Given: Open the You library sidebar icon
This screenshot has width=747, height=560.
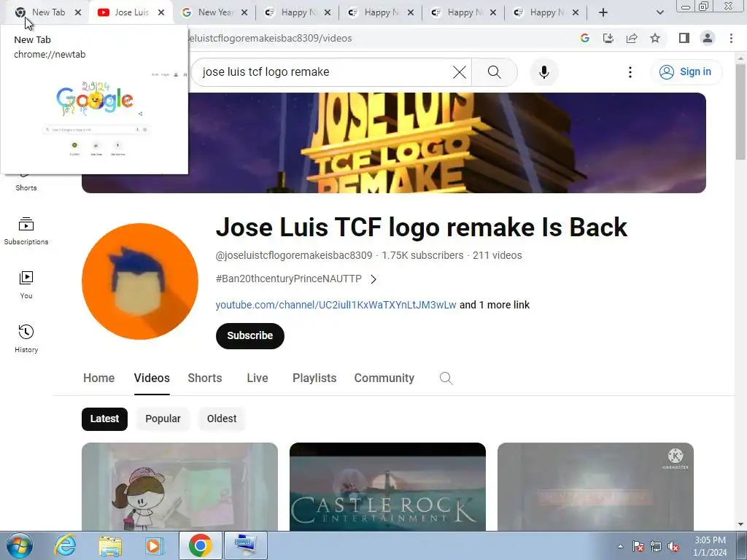Looking at the screenshot, I should [26, 285].
